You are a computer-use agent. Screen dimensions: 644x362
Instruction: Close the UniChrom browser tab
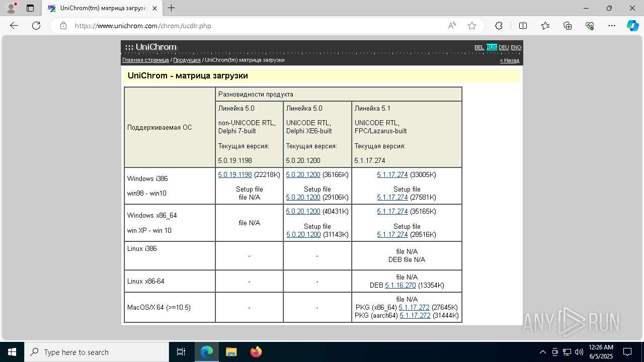pos(154,8)
